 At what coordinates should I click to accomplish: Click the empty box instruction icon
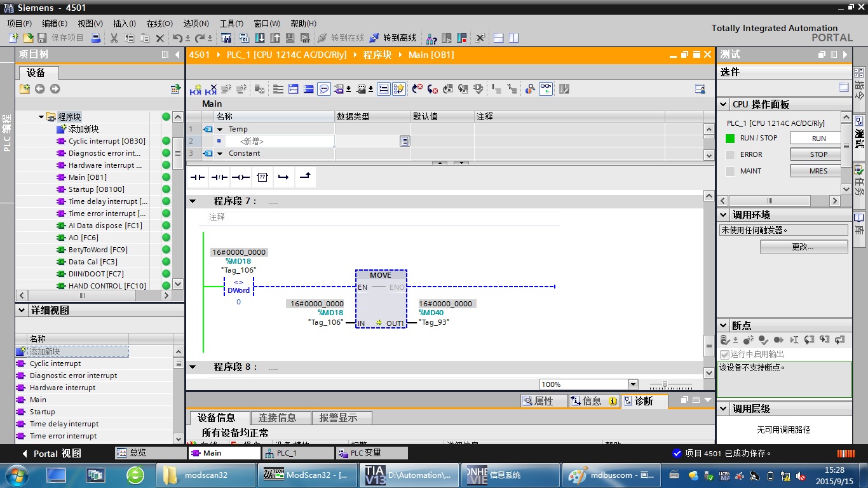(262, 177)
